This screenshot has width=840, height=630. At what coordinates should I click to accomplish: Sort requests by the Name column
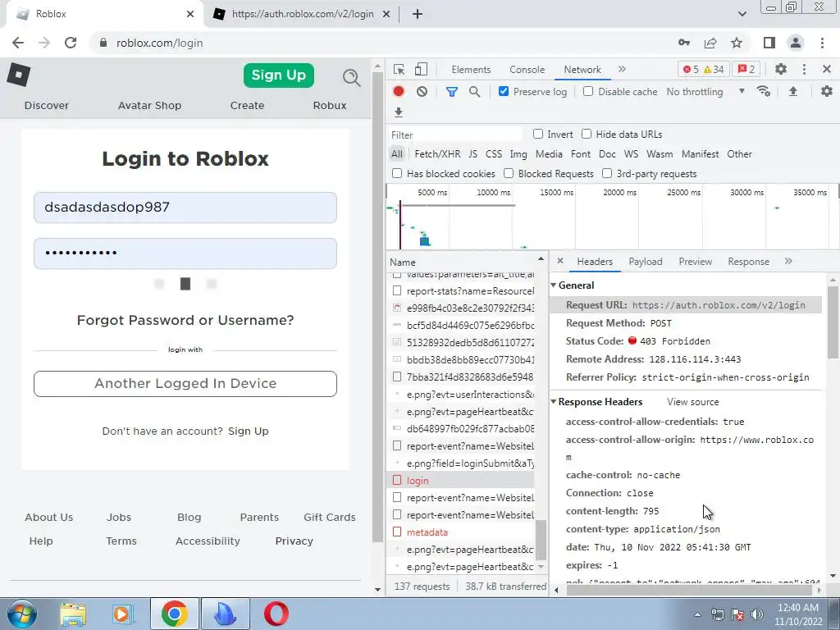465,262
